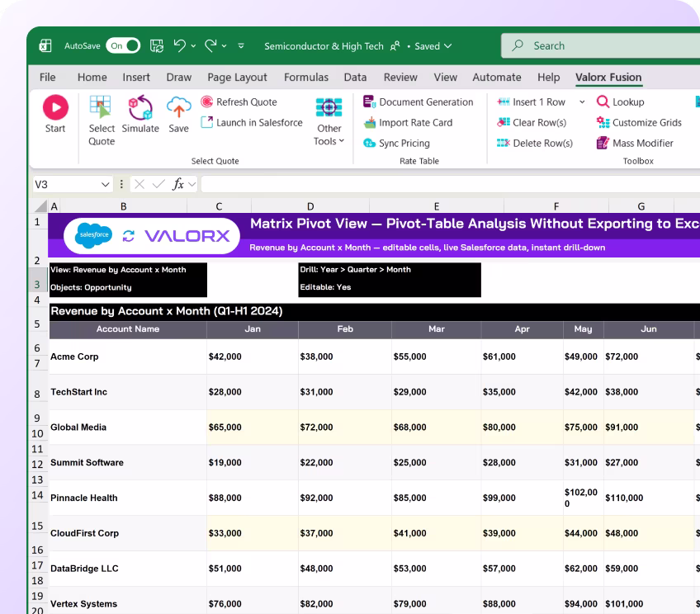Click Insert 1 Row

pyautogui.click(x=531, y=102)
